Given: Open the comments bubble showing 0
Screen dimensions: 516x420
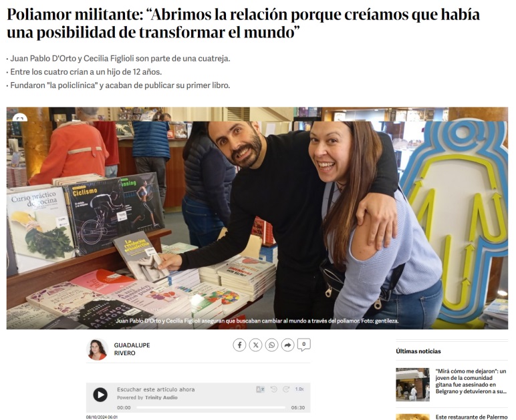Looking at the screenshot, I should pyautogui.click(x=303, y=345).
